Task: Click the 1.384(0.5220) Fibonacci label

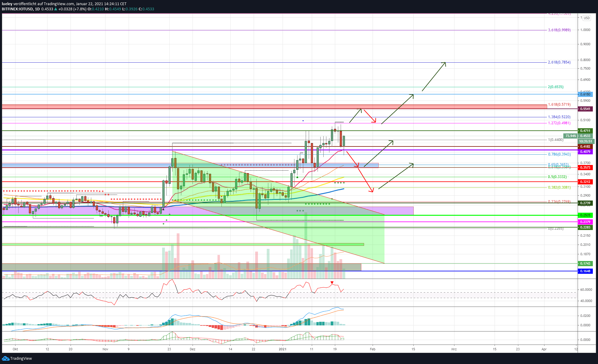Action: 559,117
